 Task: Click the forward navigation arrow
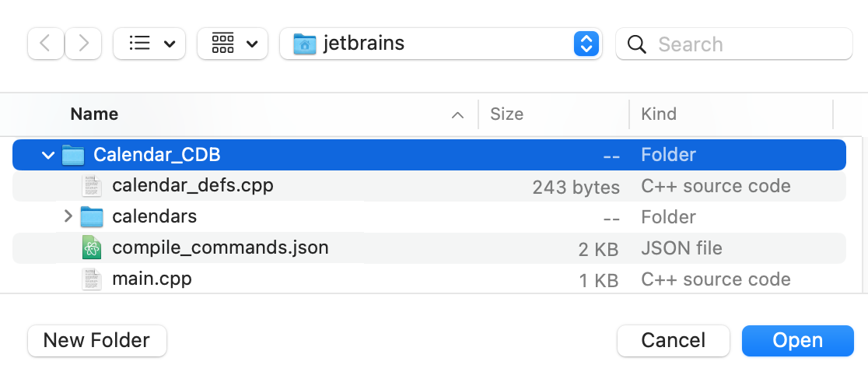(x=83, y=44)
